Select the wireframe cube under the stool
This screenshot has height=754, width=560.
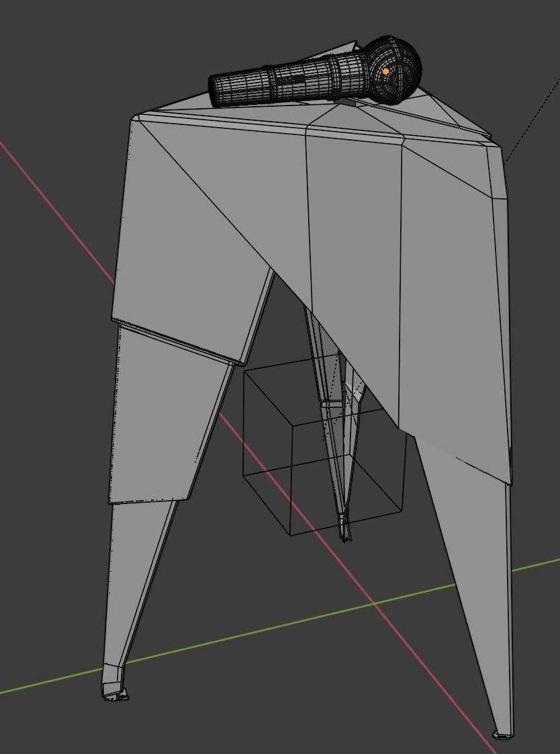[x=325, y=445]
